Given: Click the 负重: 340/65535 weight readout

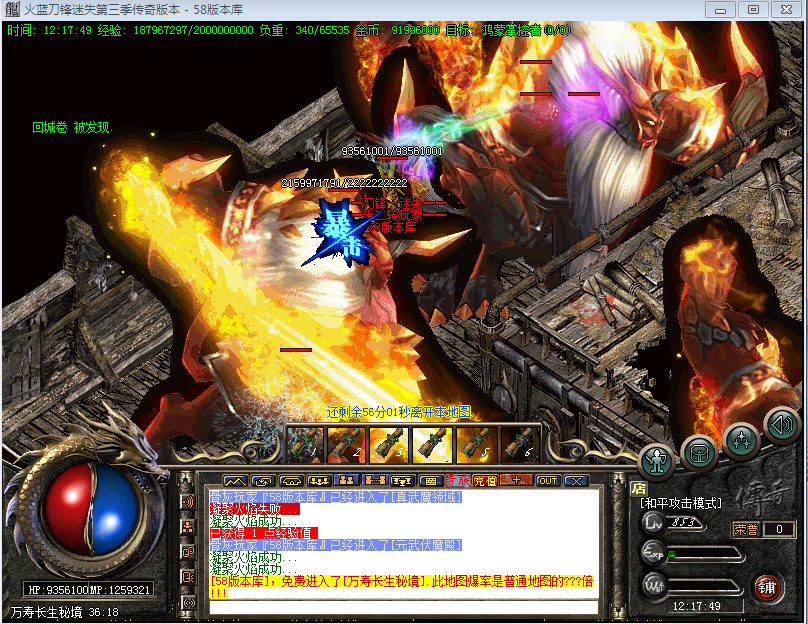Looking at the screenshot, I should click(x=304, y=30).
